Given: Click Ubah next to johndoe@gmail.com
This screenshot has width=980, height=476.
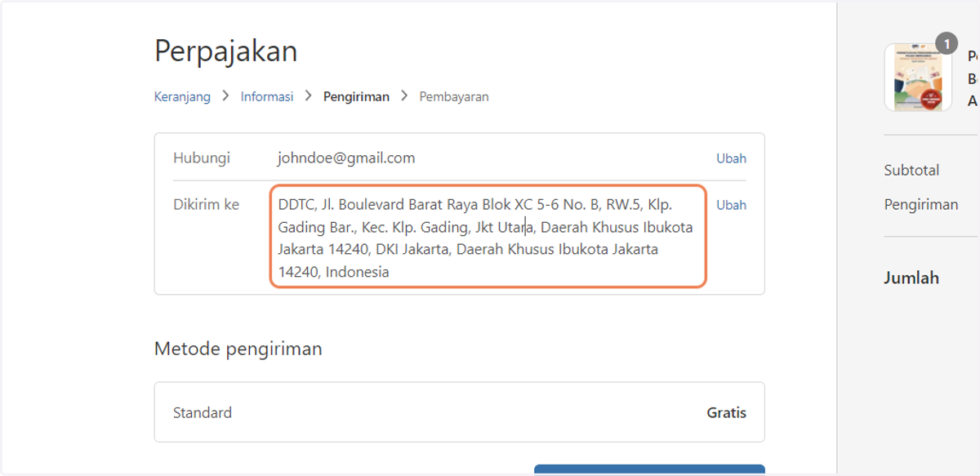Looking at the screenshot, I should pos(731,158).
